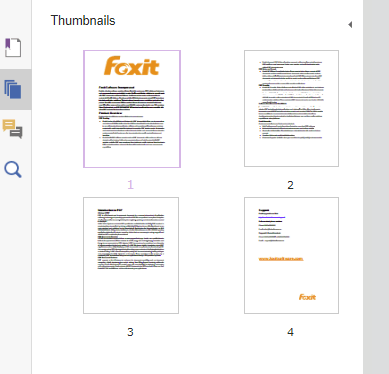This screenshot has height=374, width=389.
Task: Click the "Thumbnails" panel title
Action: [x=83, y=21]
